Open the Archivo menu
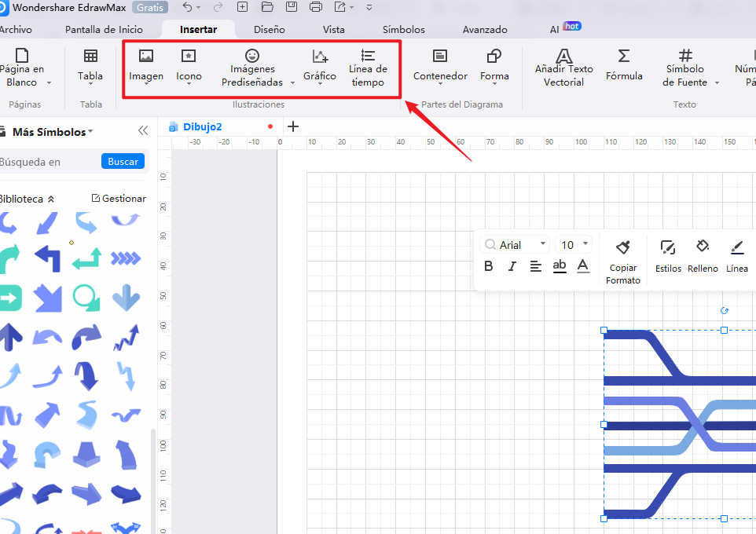Screen dimensions: 756x534 pyautogui.click(x=19, y=28)
